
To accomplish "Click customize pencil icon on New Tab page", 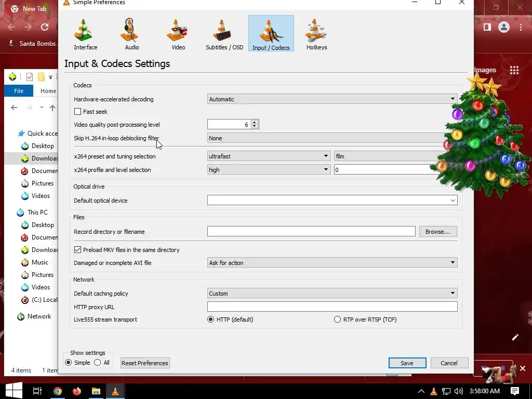I will [515, 337].
